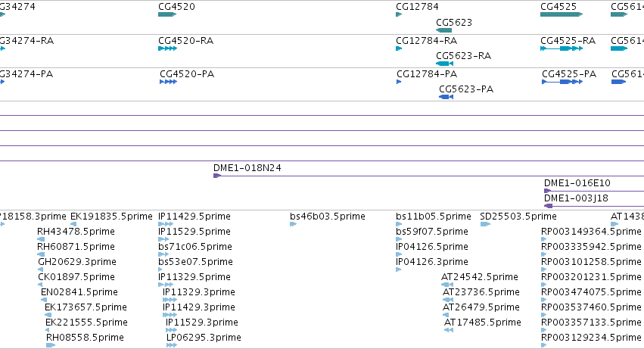Viewport: 644px width, 349px height.
Task: Select the bs11b05.5prime EST label
Action: tap(434, 217)
